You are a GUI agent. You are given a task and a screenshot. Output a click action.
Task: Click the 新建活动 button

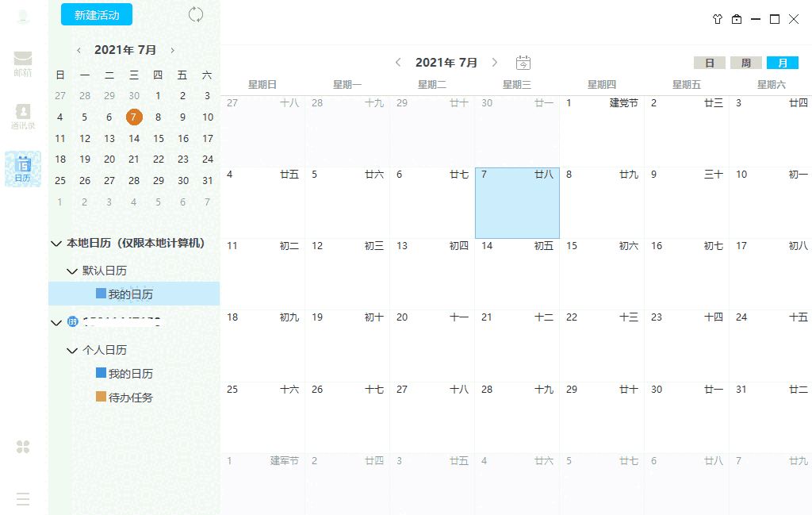[x=96, y=14]
